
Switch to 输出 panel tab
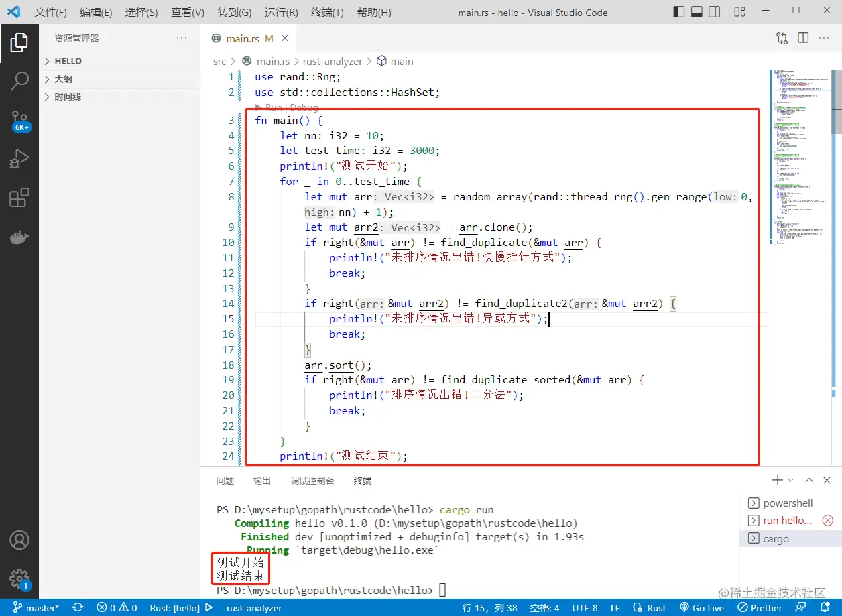(x=262, y=481)
